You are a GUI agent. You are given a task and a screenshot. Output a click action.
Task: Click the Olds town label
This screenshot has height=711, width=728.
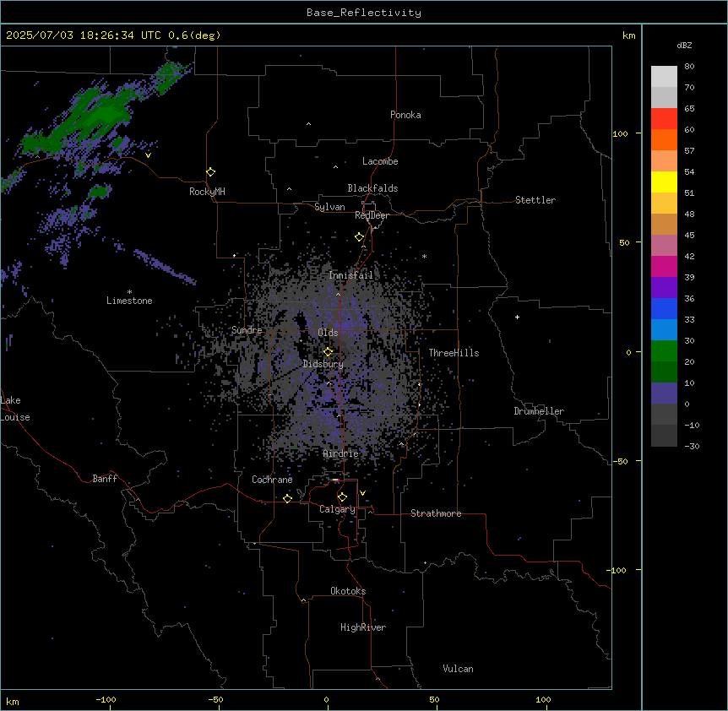(x=328, y=333)
